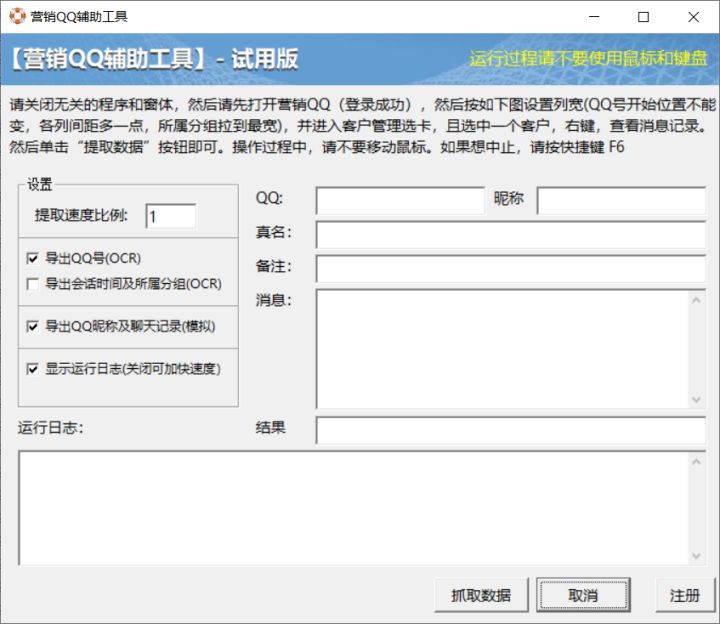Image resolution: width=720 pixels, height=624 pixels.
Task: Click the app icon in title bar
Action: (x=17, y=17)
